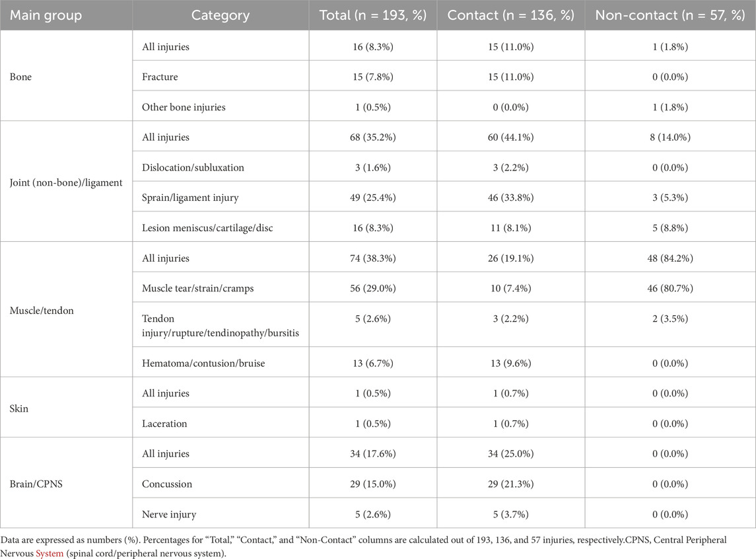Screen dimensions: 756x559
Task: Select the Nerve injury category cell
Action: pyautogui.click(x=221, y=513)
